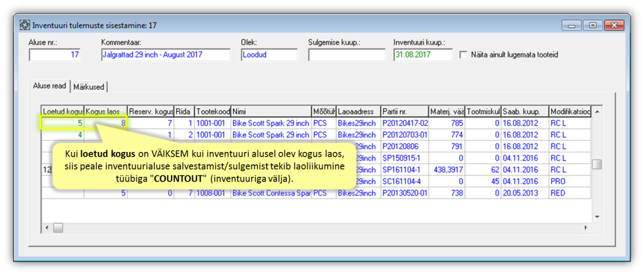Select the highlighted Loetud kogus cell showing 5
The image size is (644, 275).
(x=62, y=123)
